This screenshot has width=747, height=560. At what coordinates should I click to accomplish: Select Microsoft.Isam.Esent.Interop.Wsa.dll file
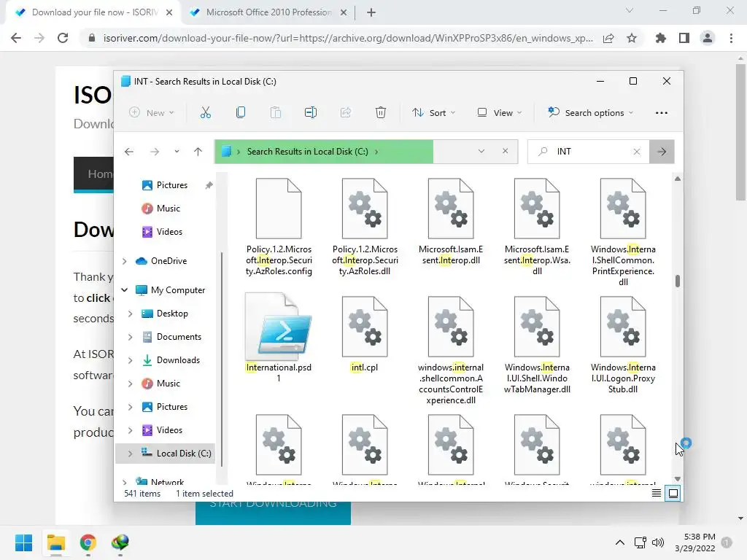pyautogui.click(x=537, y=227)
